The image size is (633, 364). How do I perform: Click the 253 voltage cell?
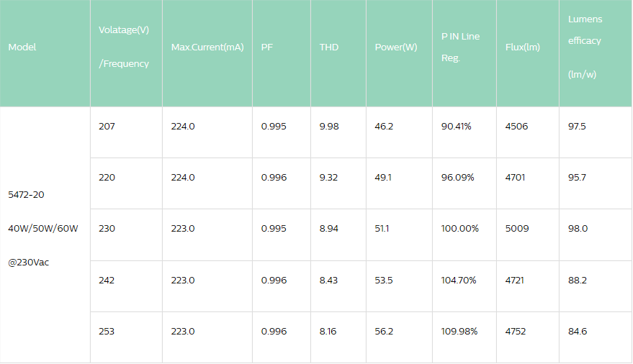[107, 332]
